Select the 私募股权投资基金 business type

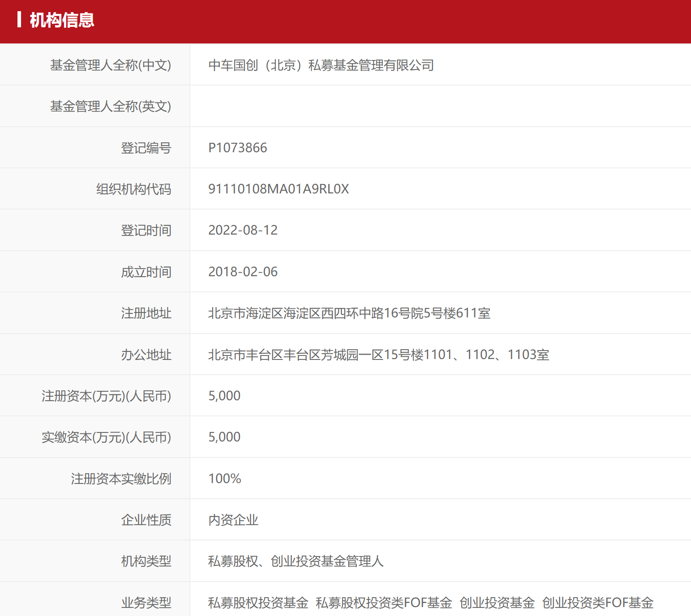click(x=258, y=603)
